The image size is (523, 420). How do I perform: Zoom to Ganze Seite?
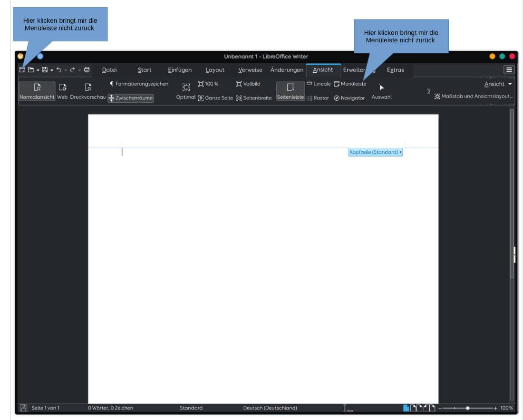coord(215,98)
